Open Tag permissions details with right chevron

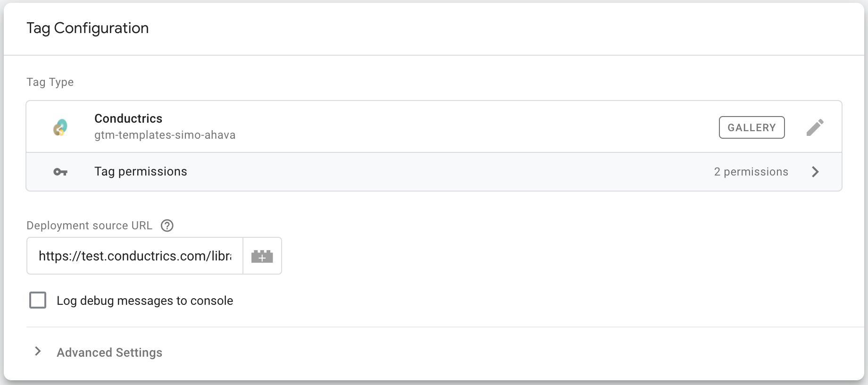pos(815,172)
